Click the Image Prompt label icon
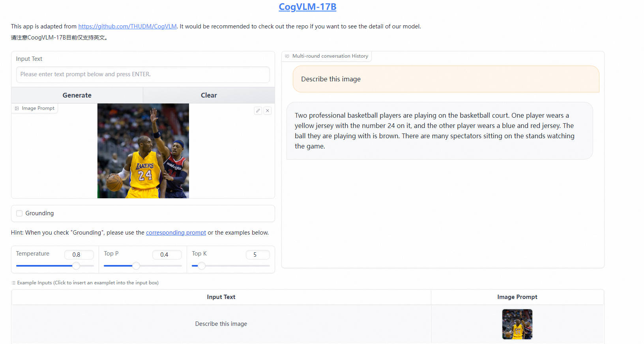The width and height of the screenshot is (644, 344). [17, 108]
